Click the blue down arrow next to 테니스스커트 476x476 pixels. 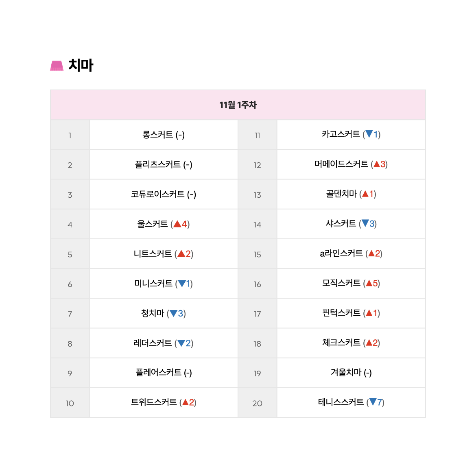[x=373, y=402]
